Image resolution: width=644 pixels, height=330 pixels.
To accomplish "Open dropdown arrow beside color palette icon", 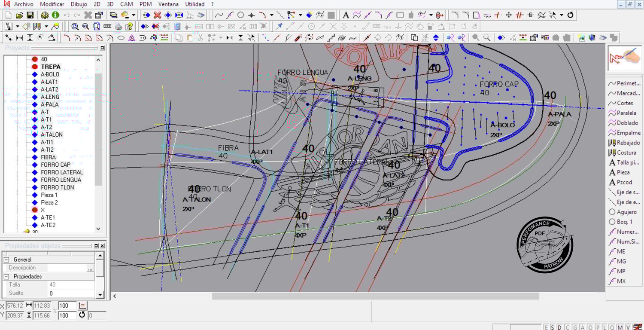I will pyautogui.click(x=134, y=15).
